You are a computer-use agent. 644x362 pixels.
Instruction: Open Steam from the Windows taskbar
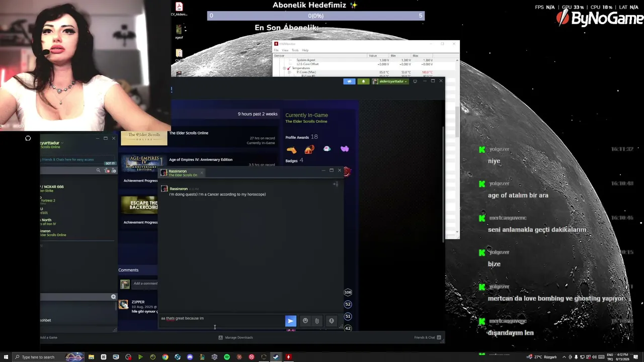(276, 357)
